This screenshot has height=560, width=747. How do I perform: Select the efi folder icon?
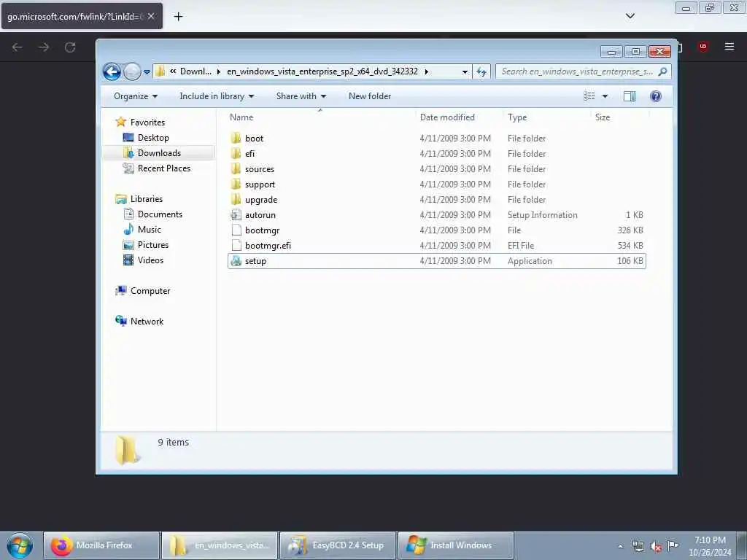click(236, 153)
